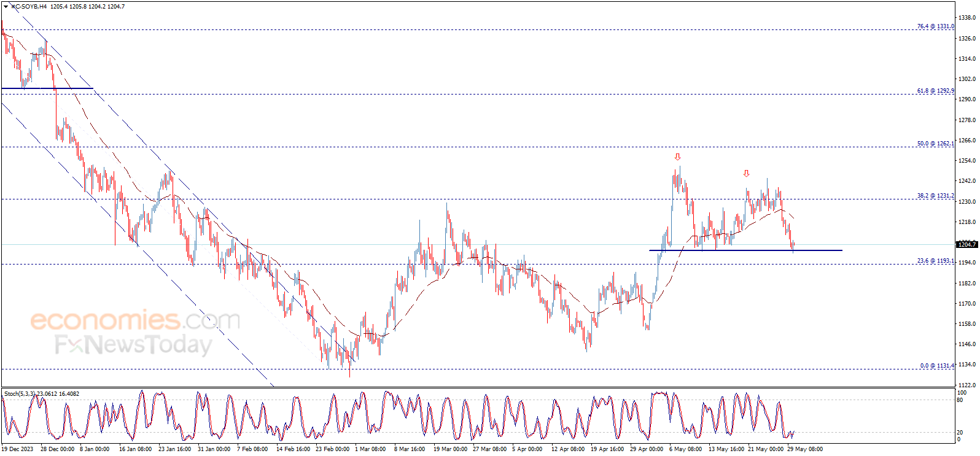Click the 23 Feb 00:00 date label
The image size is (980, 456).
pyautogui.click(x=332, y=449)
